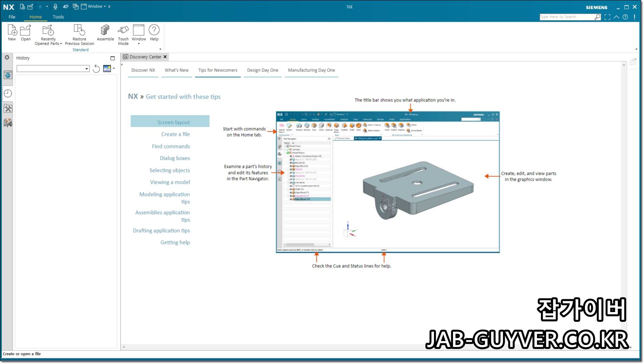Expand the arrow next to the star icon
644x364 pixels.
47,6
